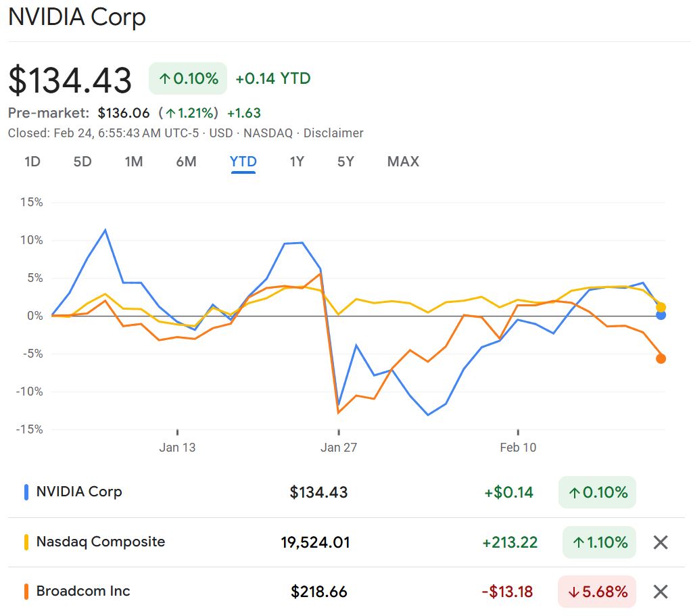This screenshot has width=691, height=616.
Task: Click Nasdaq Composite yellow legend swatch
Action: coord(26,542)
